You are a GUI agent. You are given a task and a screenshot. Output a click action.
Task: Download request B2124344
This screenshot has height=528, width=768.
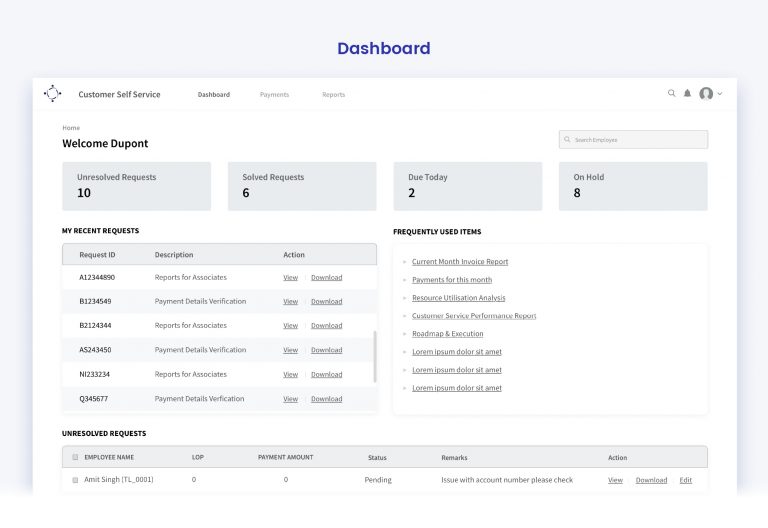click(x=327, y=325)
